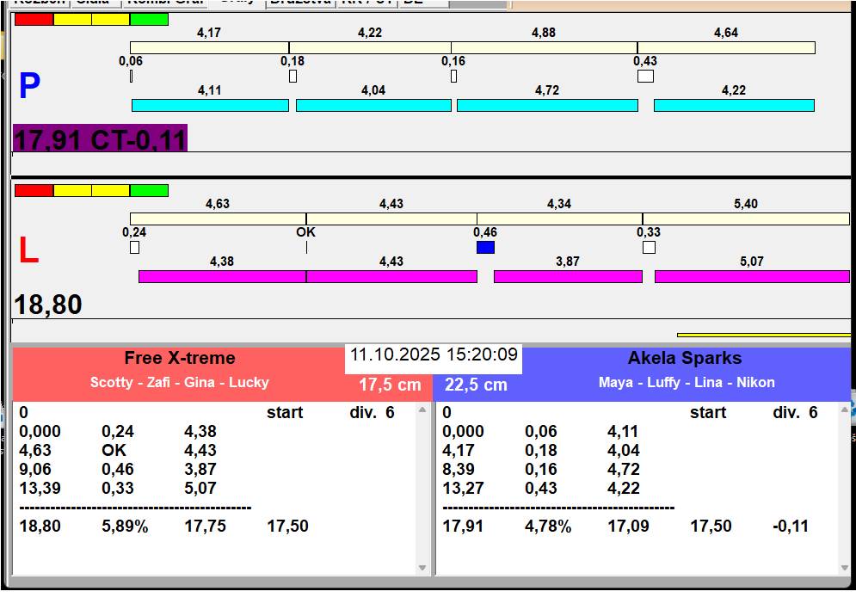Open the Družstva tab
The width and height of the screenshot is (856, 616).
299,3
